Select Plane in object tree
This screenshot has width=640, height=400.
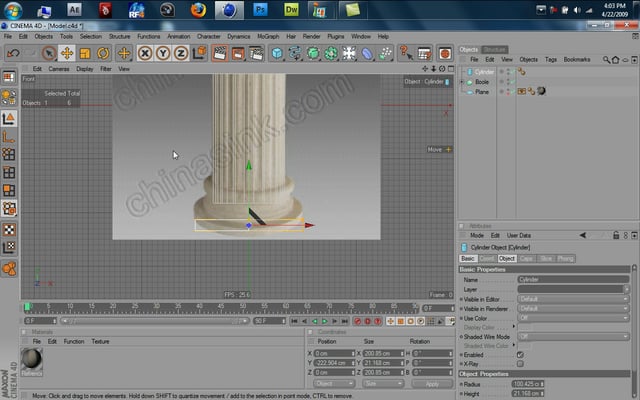coord(482,92)
